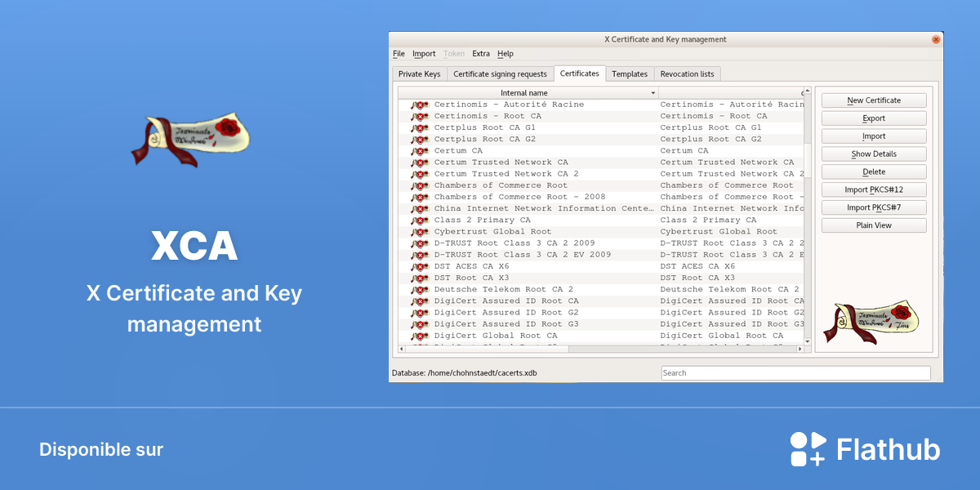Click the horizontal scrollbar under the list
980x490 pixels.
(x=601, y=350)
